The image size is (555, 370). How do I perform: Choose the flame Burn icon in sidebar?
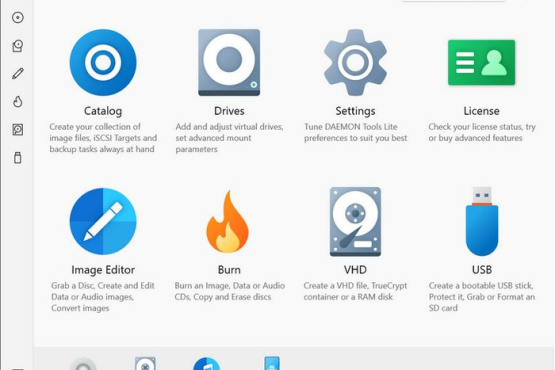click(18, 102)
